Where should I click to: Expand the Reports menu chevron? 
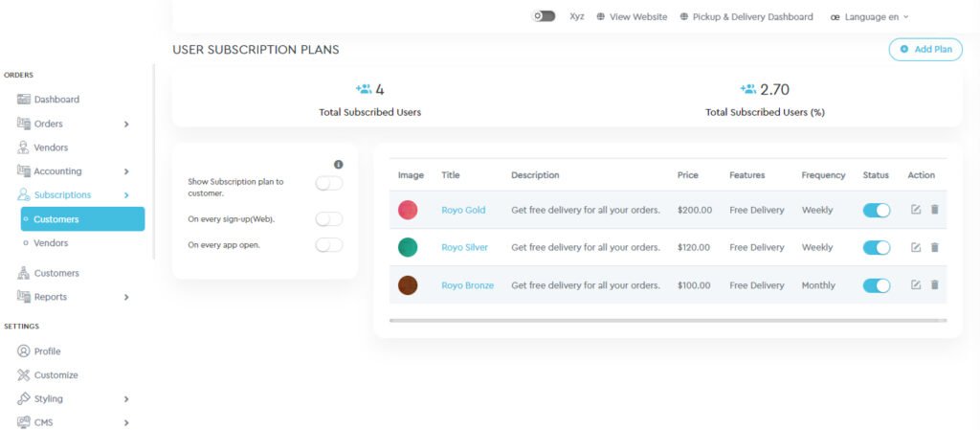pyautogui.click(x=126, y=297)
